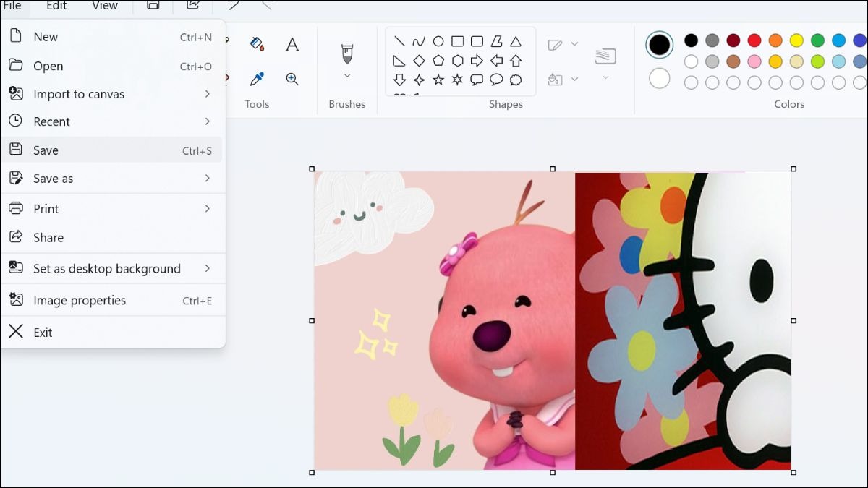The width and height of the screenshot is (868, 488).
Task: Choose New from the File menu
Action: (112, 37)
